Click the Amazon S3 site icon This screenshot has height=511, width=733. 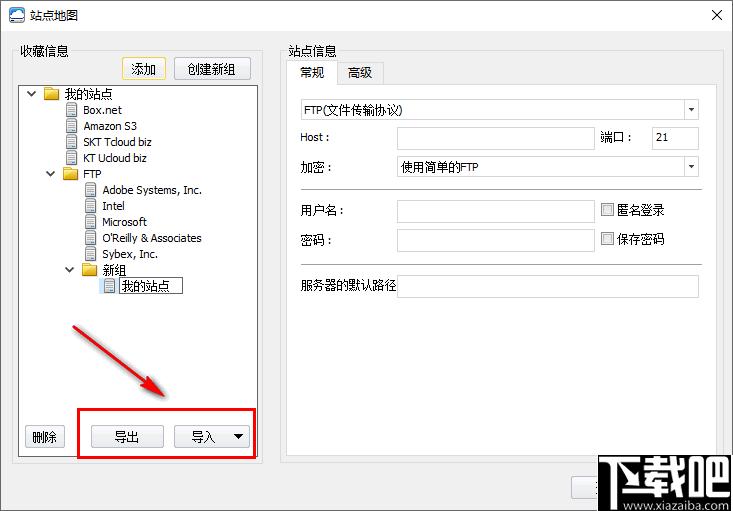[x=71, y=126]
